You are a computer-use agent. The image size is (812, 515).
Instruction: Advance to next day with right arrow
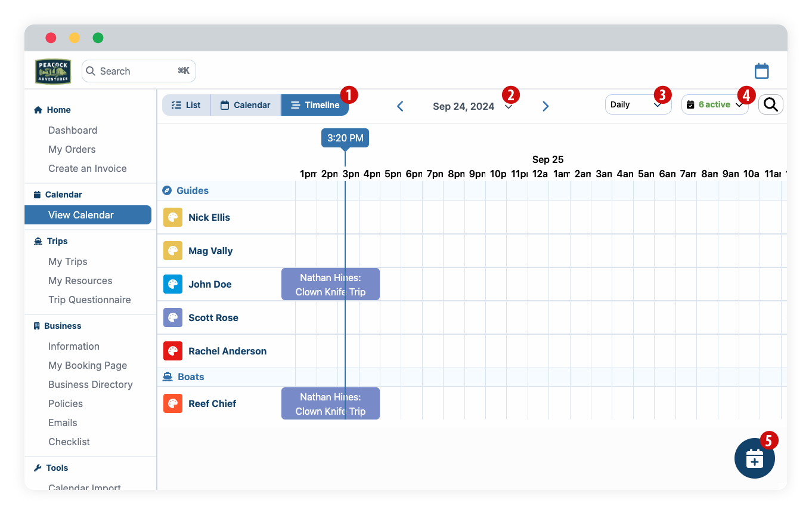point(546,106)
